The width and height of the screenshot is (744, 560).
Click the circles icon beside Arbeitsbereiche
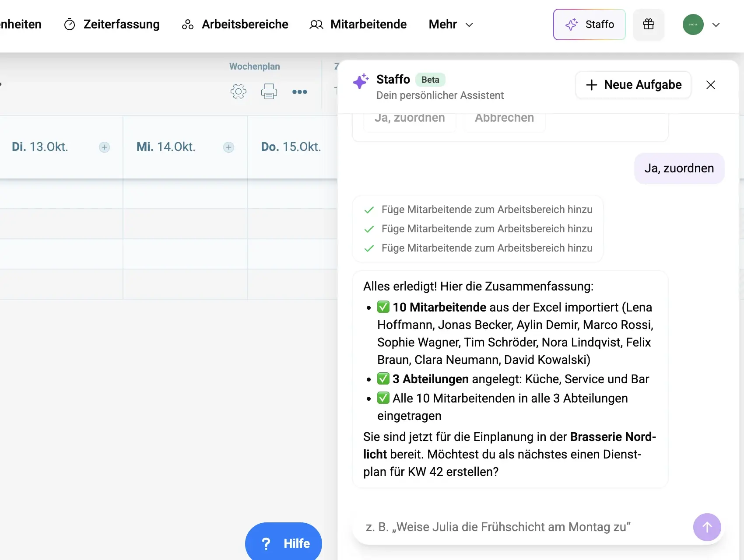pyautogui.click(x=188, y=24)
